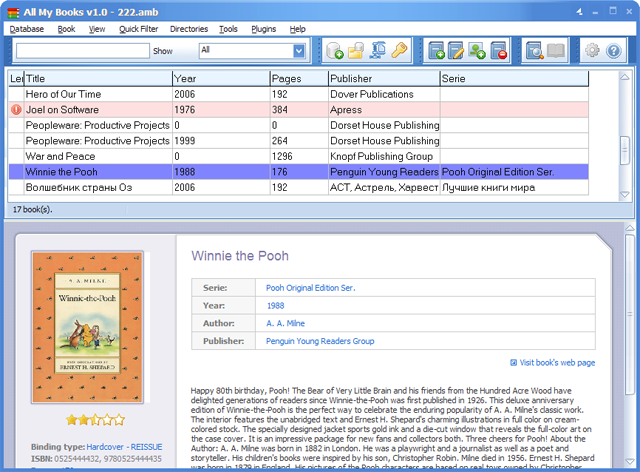Click the add person icon
This screenshot has height=472, width=640.
point(477,51)
